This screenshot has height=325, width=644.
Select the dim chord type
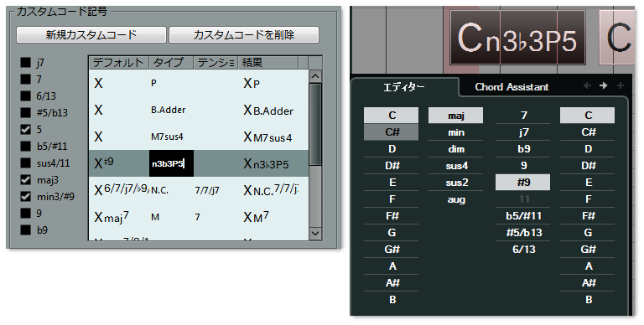455,149
